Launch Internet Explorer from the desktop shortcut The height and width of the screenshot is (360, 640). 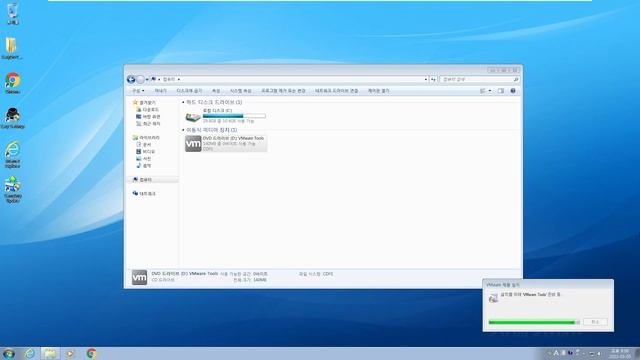click(13, 154)
